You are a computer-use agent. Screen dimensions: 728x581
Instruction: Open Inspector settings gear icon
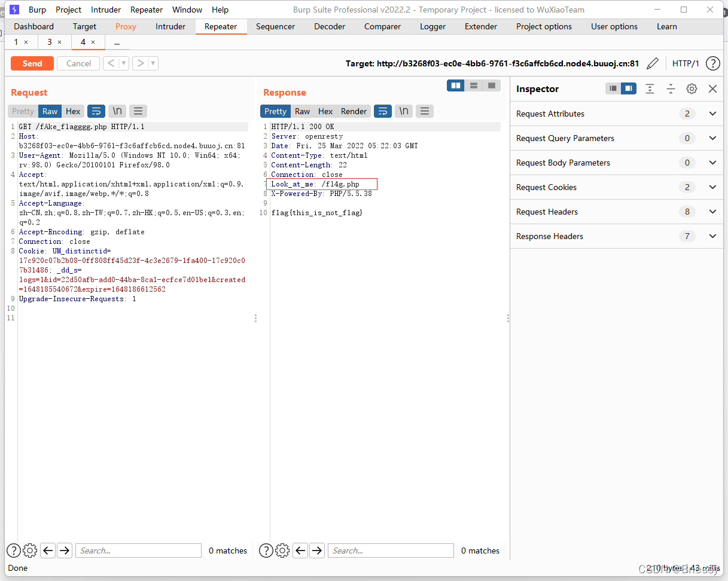click(692, 88)
